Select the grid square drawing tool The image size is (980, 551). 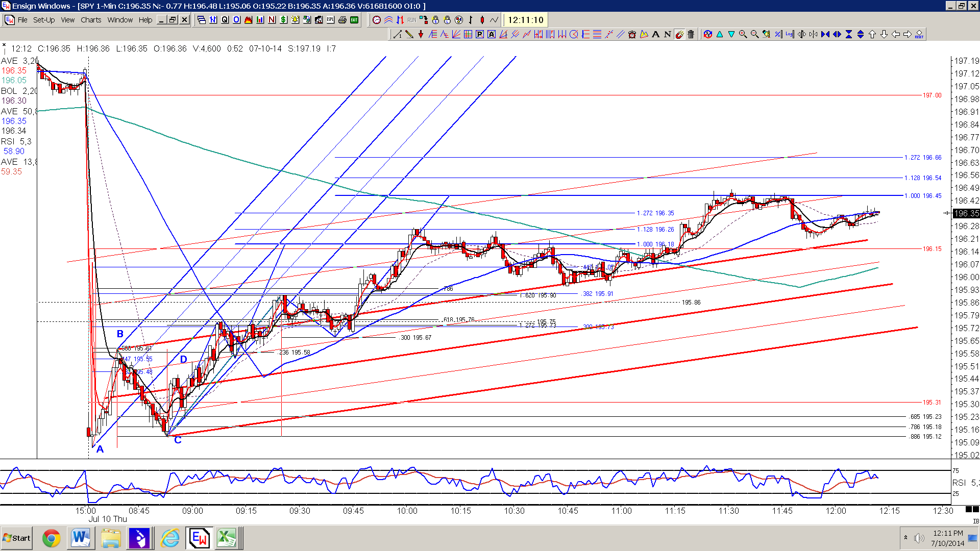[468, 34]
